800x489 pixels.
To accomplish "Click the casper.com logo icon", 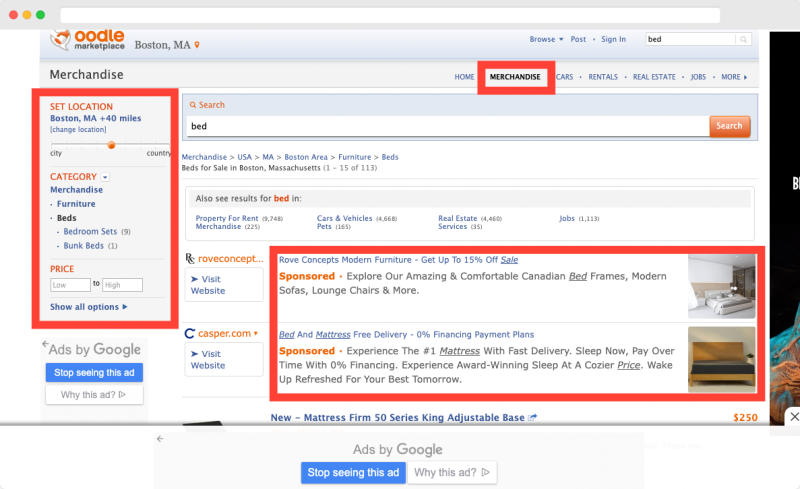I will pos(189,333).
